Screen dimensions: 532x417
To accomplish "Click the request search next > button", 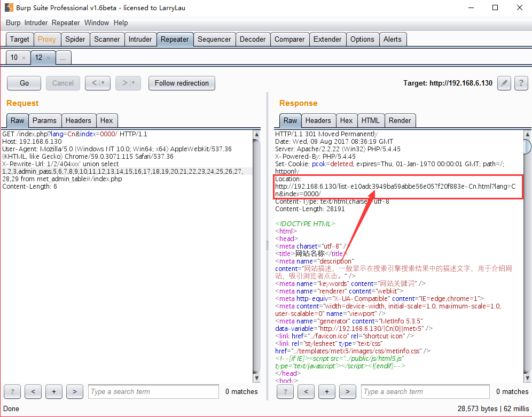I will click(x=75, y=391).
